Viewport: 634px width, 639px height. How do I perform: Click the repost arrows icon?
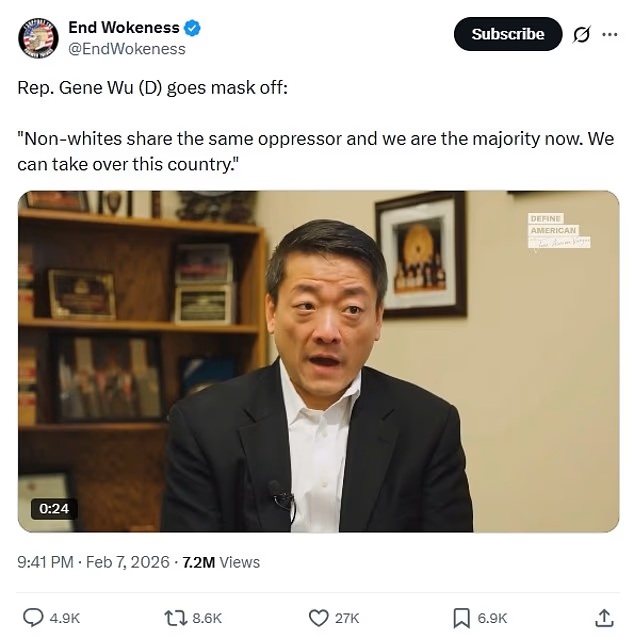(176, 618)
